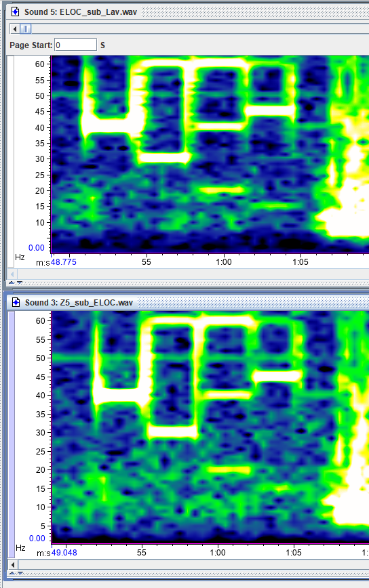Viewport: 369px width, 588px height.
Task: Click the collapse up-arrow below the Sound 5 view
Action: click(x=12, y=282)
